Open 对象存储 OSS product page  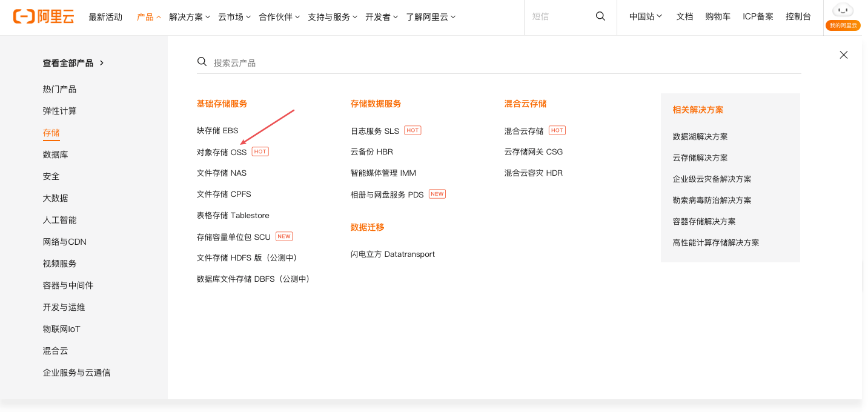click(223, 151)
